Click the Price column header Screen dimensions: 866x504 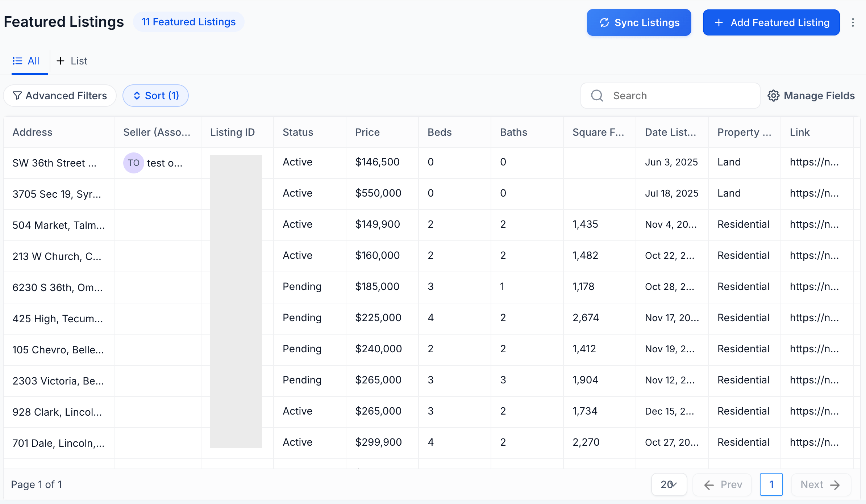[x=367, y=132]
